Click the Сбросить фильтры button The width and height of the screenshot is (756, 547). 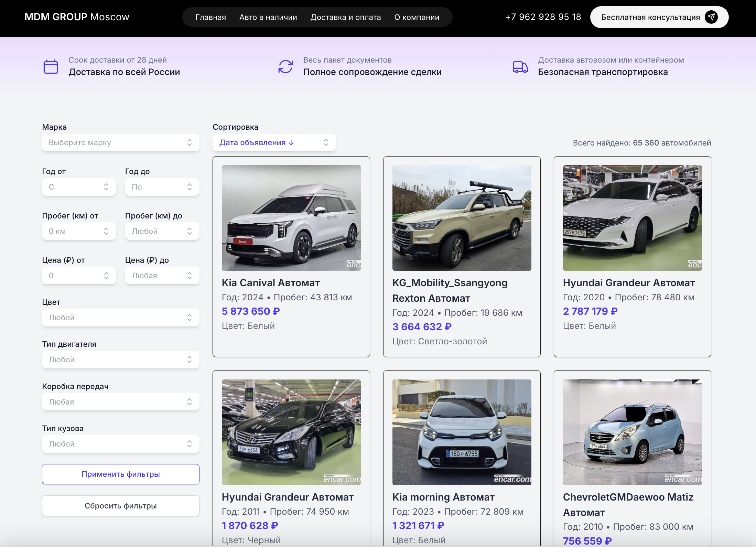click(120, 506)
